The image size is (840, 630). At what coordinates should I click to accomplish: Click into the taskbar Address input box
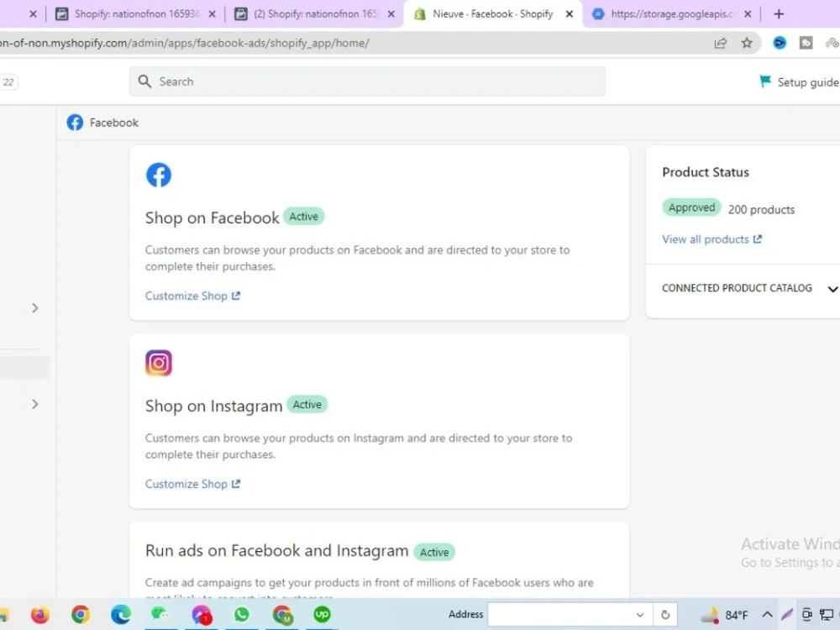[x=560, y=615]
